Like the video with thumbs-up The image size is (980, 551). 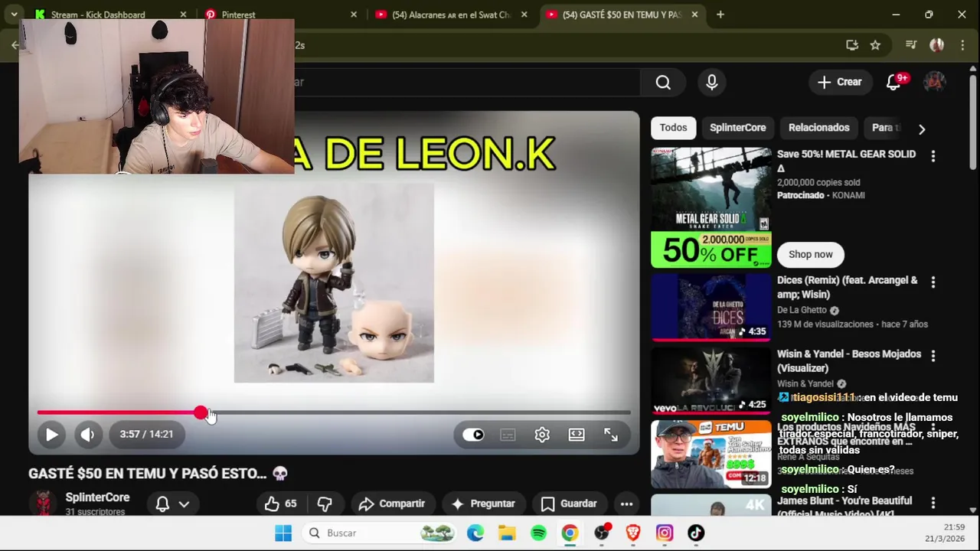coord(280,504)
